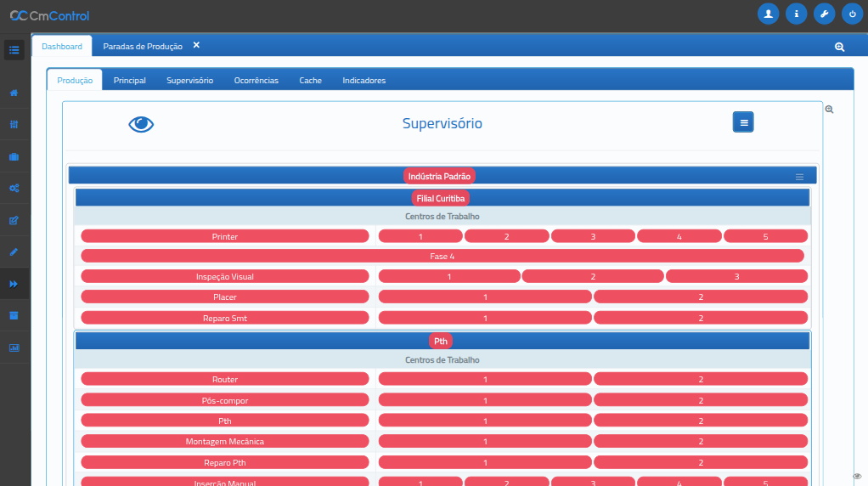
Task: Toggle the sidebar list menu icon
Action: pyautogui.click(x=14, y=49)
